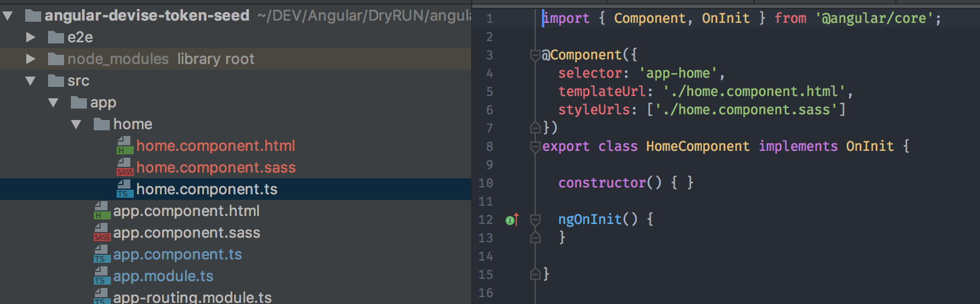Image resolution: width=980 pixels, height=304 pixels.
Task: Click the 'app-home' string value
Action: point(678,73)
